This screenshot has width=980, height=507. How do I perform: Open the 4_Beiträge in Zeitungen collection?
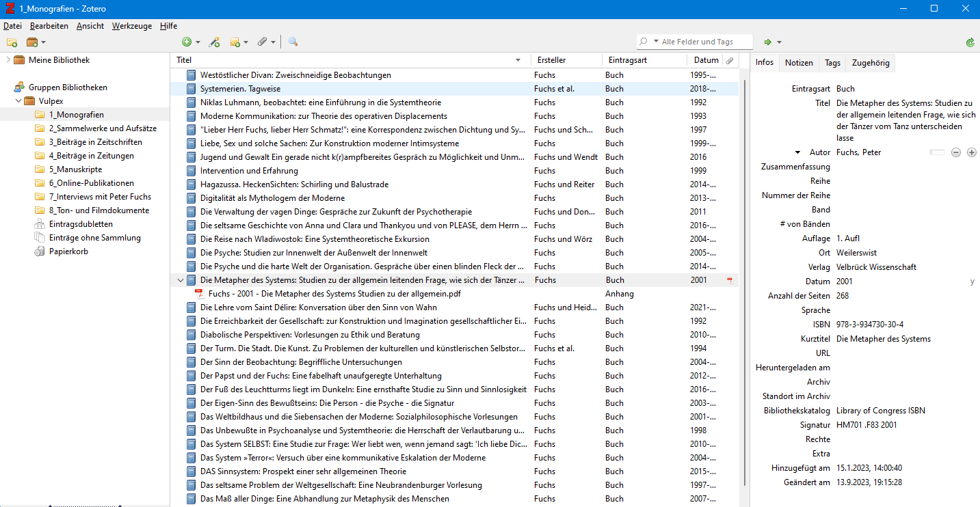(92, 156)
